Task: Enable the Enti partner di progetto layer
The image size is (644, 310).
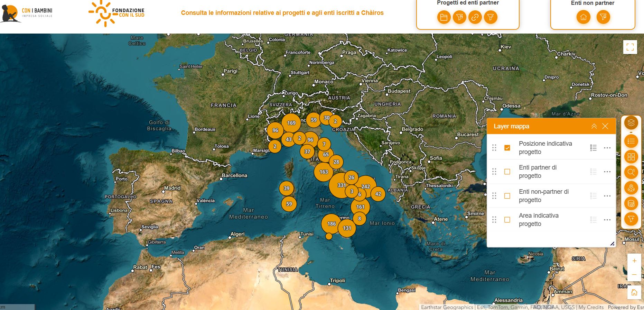Action: point(507,172)
